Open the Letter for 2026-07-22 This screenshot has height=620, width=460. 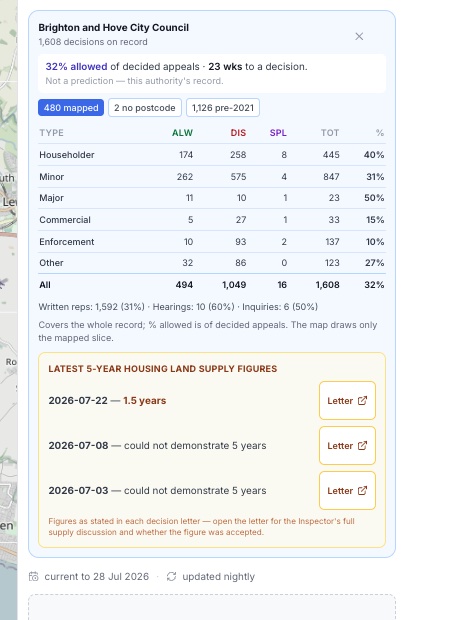[x=347, y=401]
